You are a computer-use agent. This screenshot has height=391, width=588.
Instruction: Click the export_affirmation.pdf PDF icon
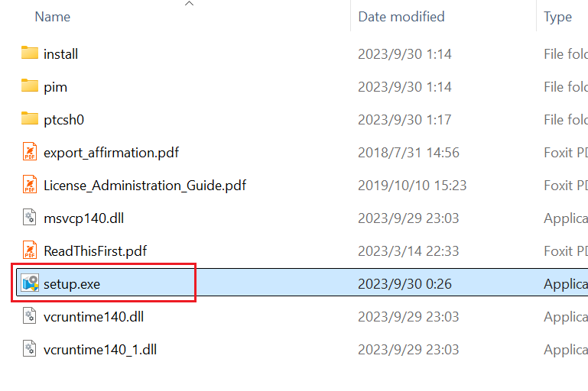(30, 152)
